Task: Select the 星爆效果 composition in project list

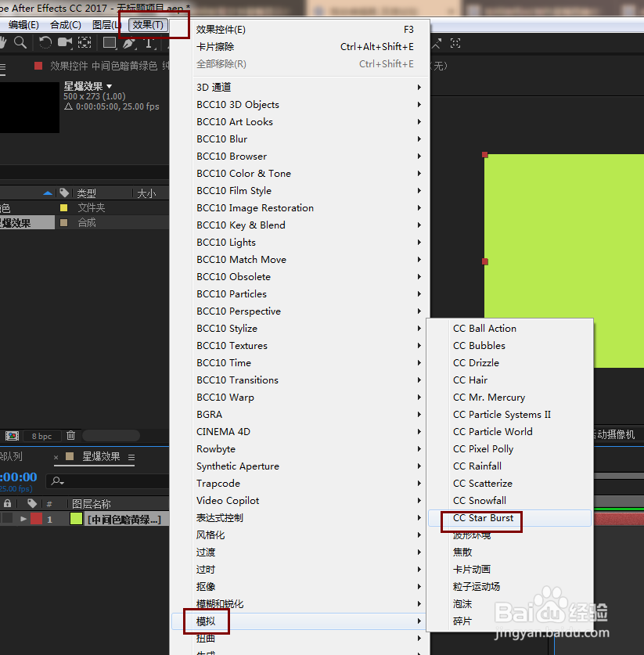Action: (27, 223)
